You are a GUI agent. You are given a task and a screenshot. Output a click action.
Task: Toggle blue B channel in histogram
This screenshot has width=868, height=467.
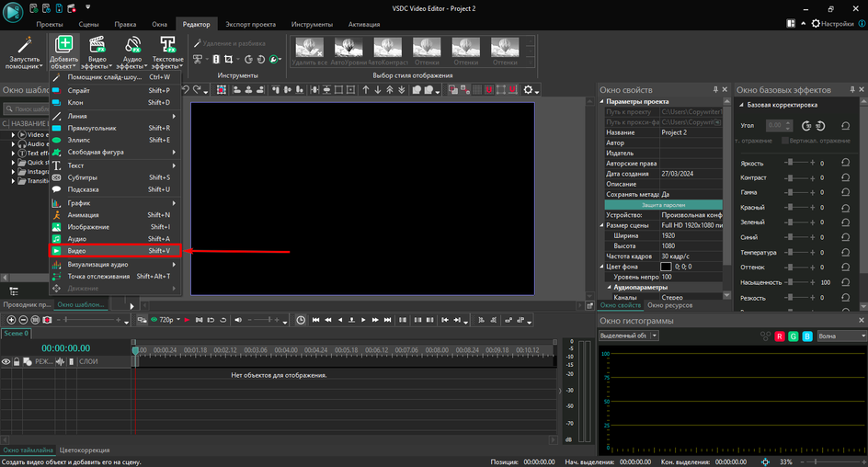click(807, 336)
